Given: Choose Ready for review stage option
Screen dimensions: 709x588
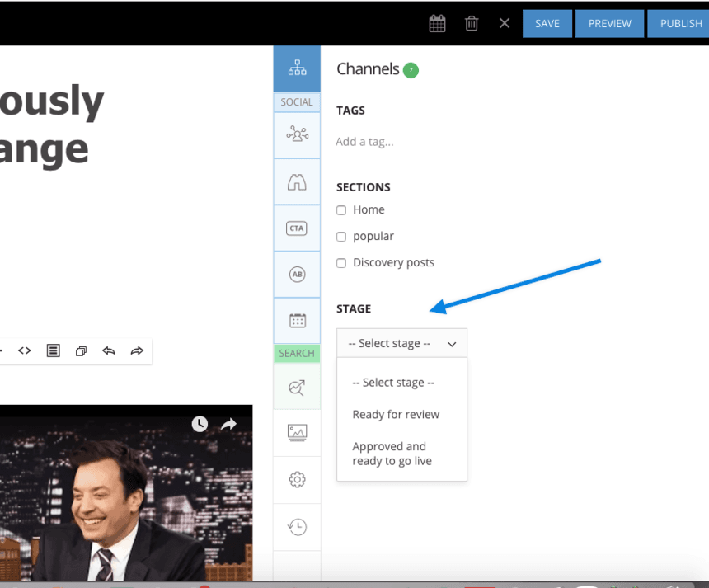Looking at the screenshot, I should [396, 414].
